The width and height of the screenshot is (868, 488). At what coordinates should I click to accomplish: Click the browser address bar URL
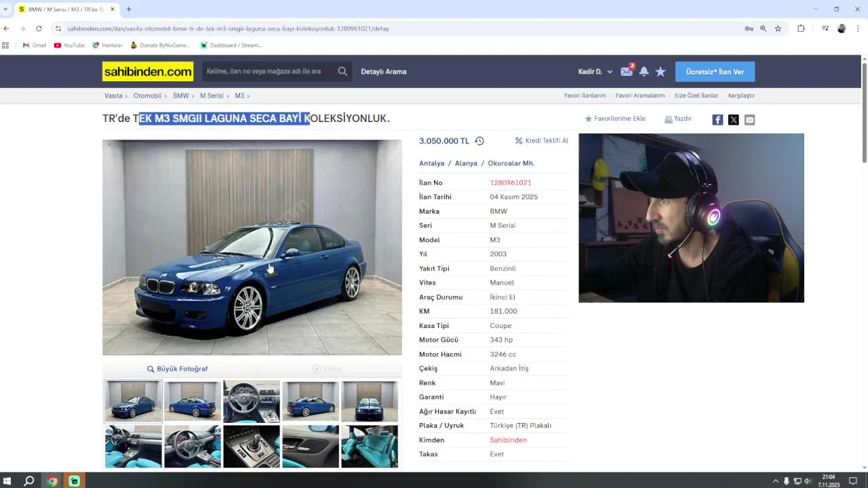tap(228, 28)
